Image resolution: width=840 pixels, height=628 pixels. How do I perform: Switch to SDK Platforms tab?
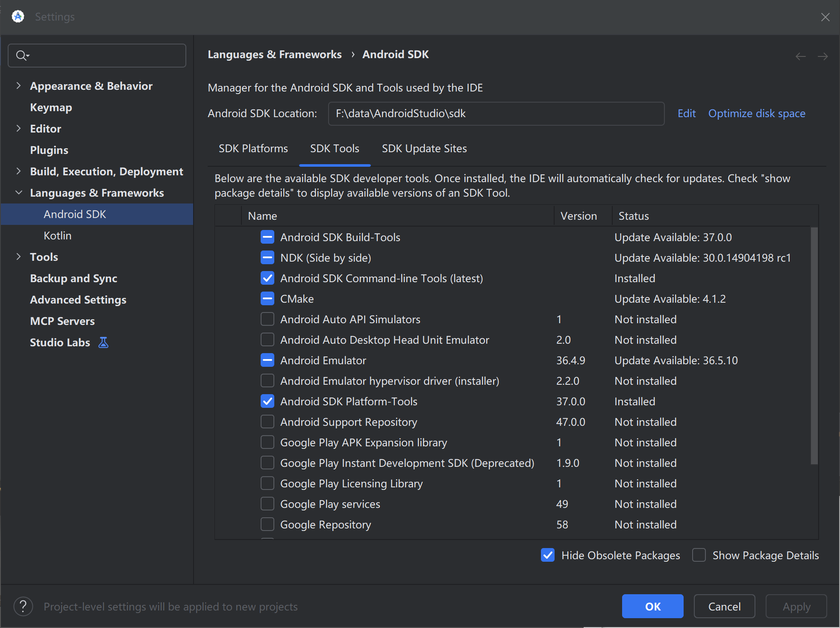[253, 149]
